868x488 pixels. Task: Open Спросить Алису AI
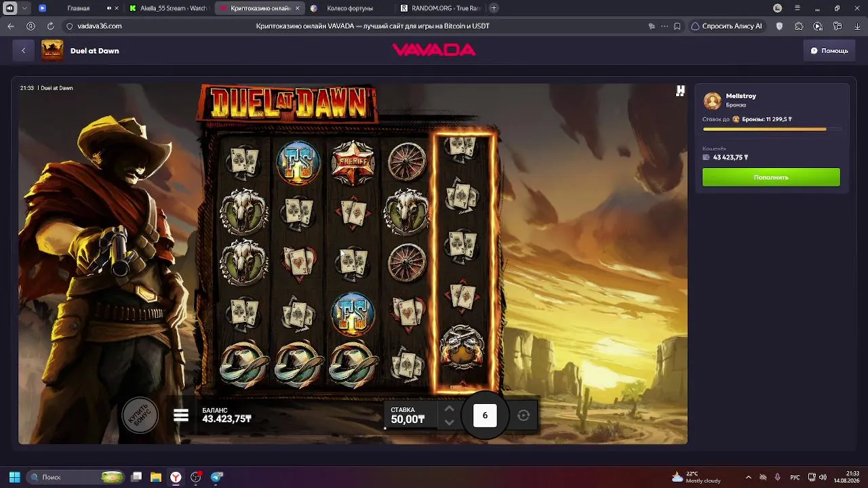tap(726, 26)
